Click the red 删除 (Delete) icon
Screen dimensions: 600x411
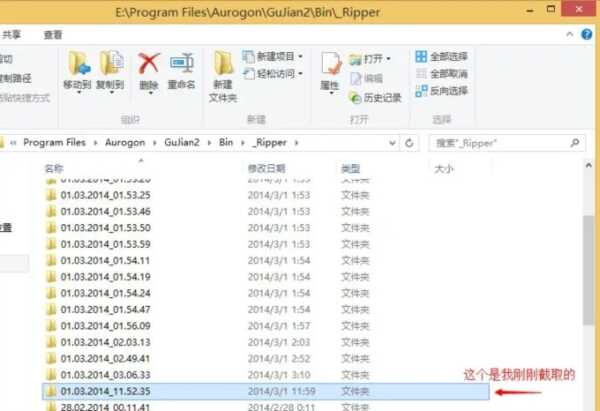(149, 68)
